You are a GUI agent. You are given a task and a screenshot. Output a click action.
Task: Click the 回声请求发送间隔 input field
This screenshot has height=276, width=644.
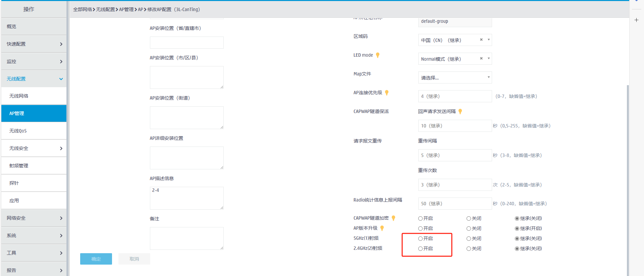coord(455,126)
